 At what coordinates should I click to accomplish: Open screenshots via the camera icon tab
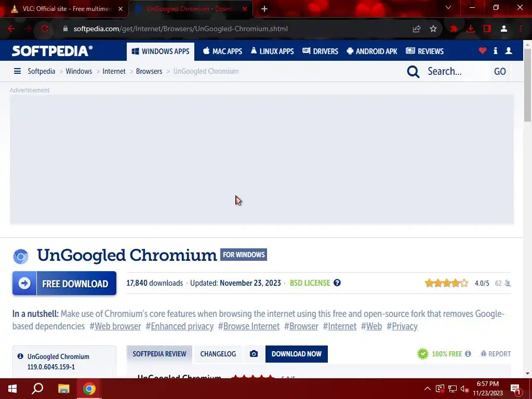[x=254, y=354]
